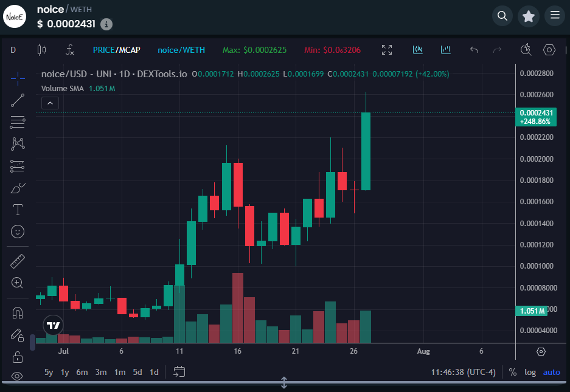Viewport: 570px width, 392px height.
Task: Click the Min price value
Action: pos(332,50)
